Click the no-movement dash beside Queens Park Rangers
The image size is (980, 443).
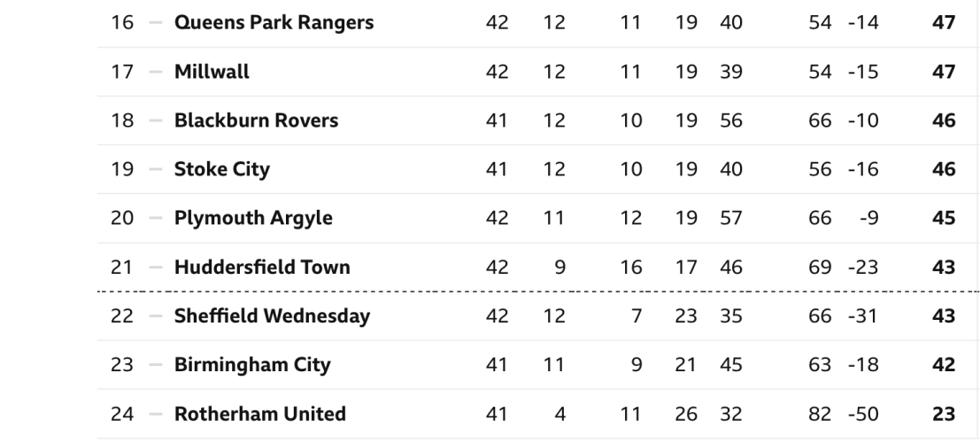155,23
